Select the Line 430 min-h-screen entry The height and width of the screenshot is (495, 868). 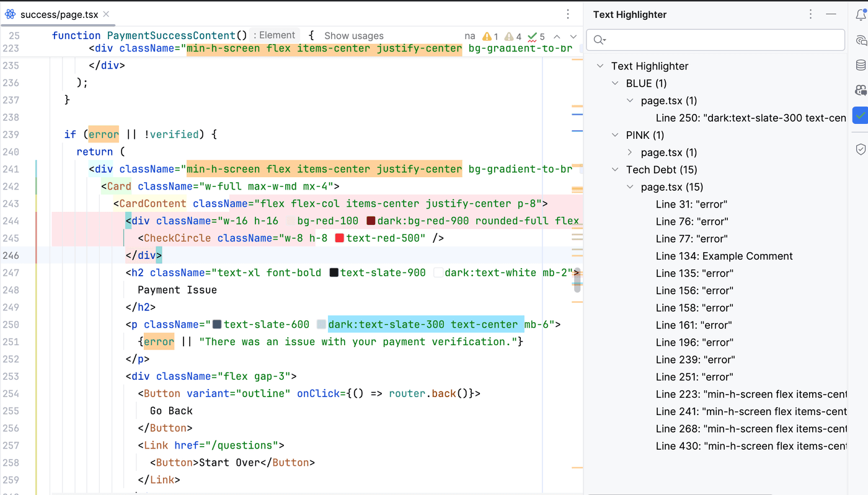click(x=751, y=447)
